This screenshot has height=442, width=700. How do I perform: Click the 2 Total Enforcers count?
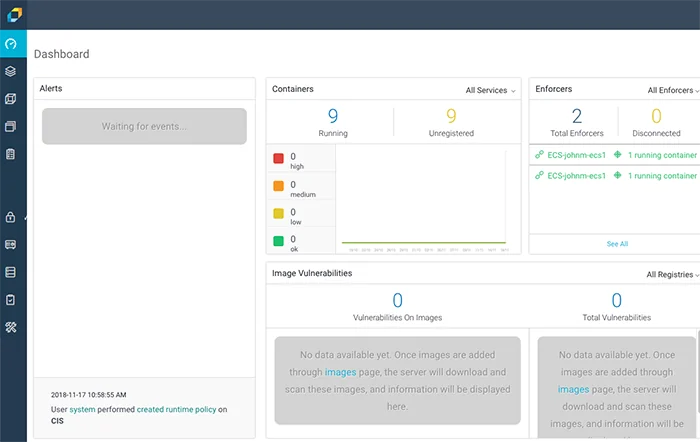576,116
